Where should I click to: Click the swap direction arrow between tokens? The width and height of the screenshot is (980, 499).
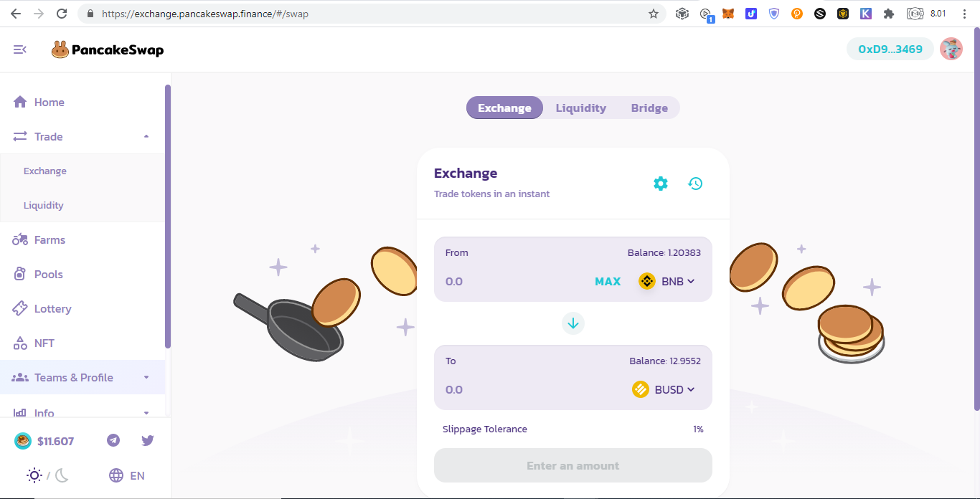[573, 323]
